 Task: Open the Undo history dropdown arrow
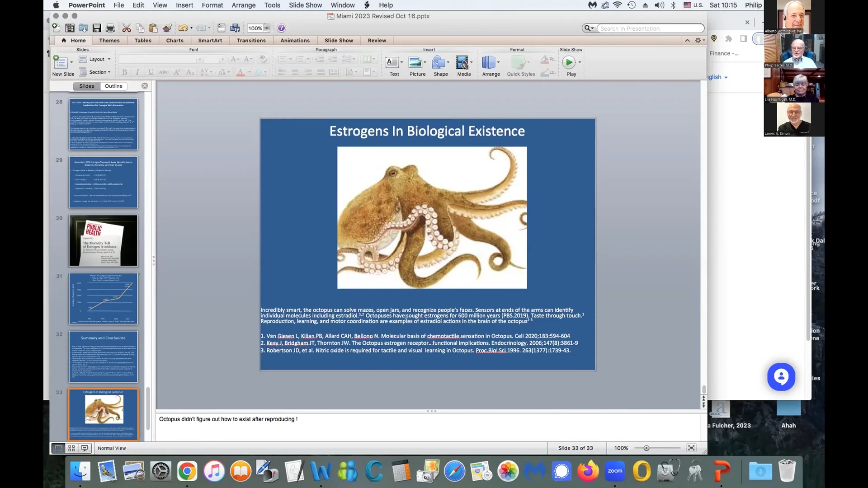[x=191, y=28]
